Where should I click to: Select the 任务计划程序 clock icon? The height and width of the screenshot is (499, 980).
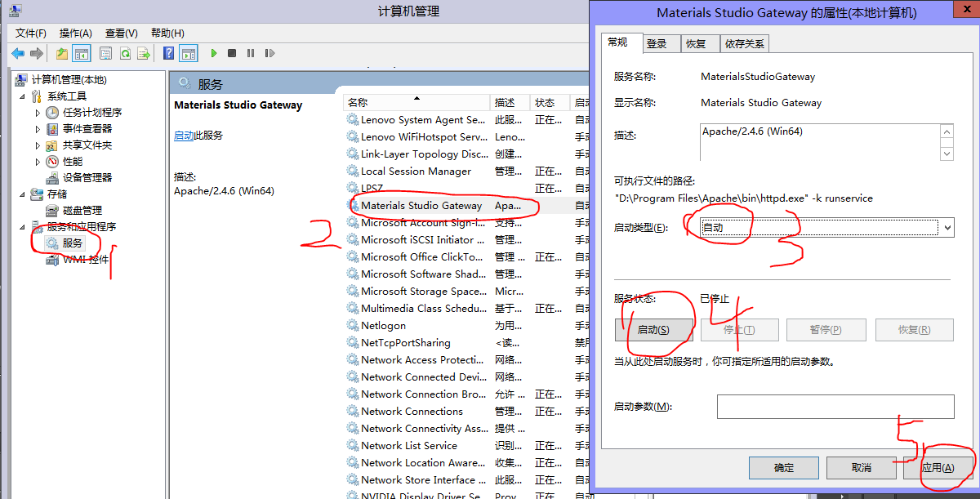click(x=52, y=112)
